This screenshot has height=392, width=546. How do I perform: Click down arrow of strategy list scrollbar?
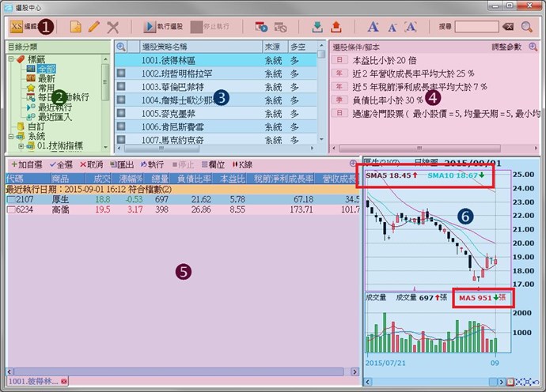pos(321,139)
